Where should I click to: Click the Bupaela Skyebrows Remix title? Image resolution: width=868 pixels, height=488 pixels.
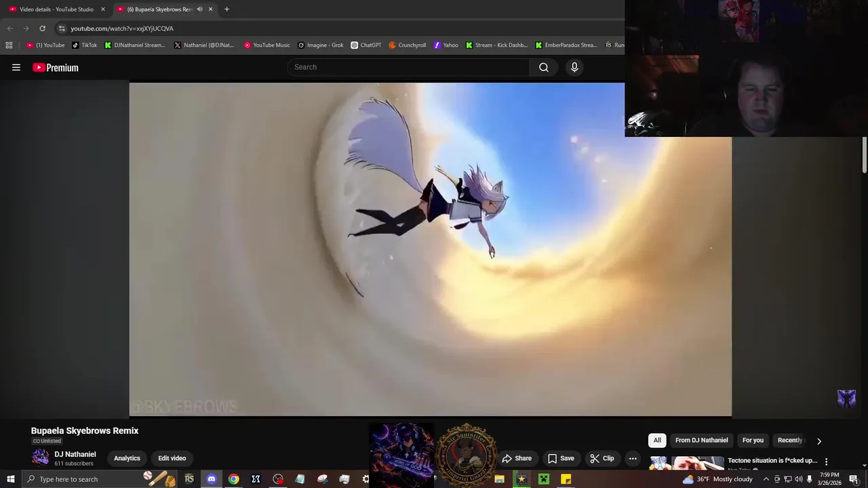pos(85,430)
